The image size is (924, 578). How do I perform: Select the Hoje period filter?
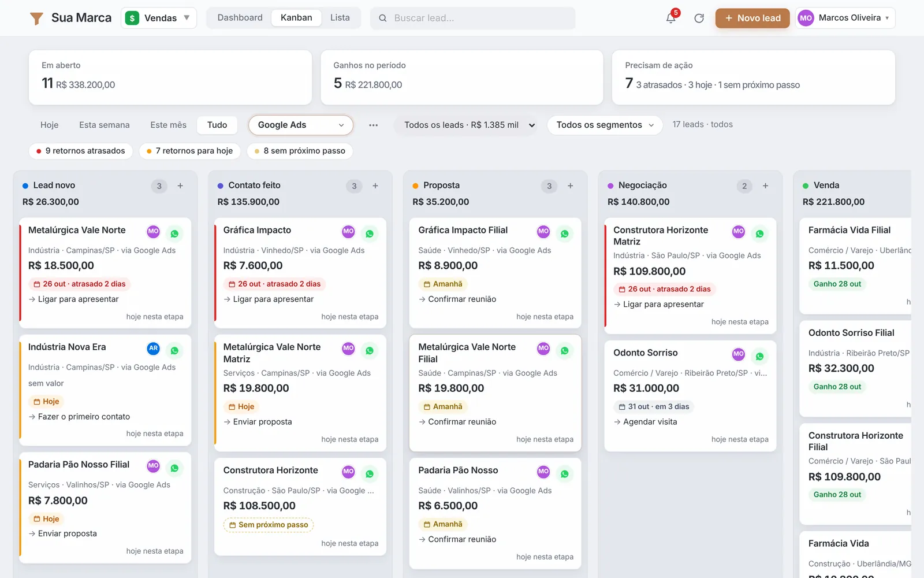pos(50,125)
